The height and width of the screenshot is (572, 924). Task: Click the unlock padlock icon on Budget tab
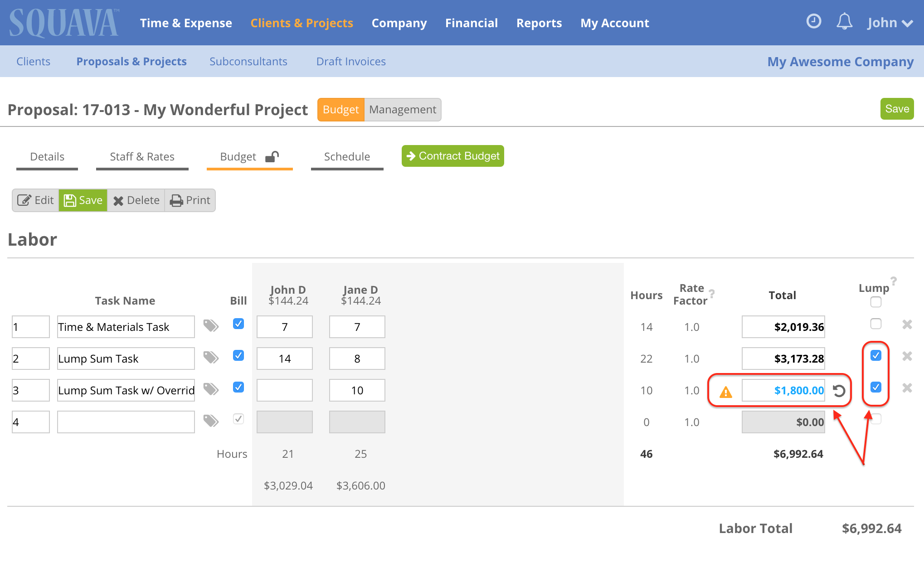click(x=272, y=156)
